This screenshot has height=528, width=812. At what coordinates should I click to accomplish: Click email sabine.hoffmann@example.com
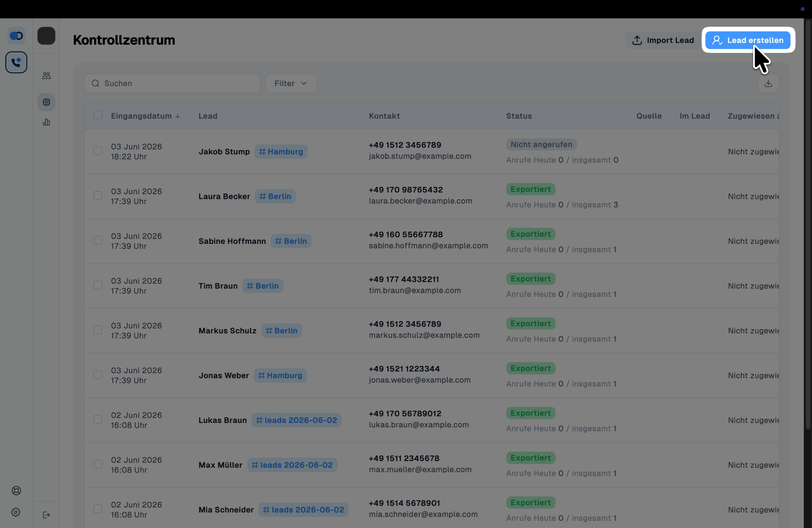point(428,245)
